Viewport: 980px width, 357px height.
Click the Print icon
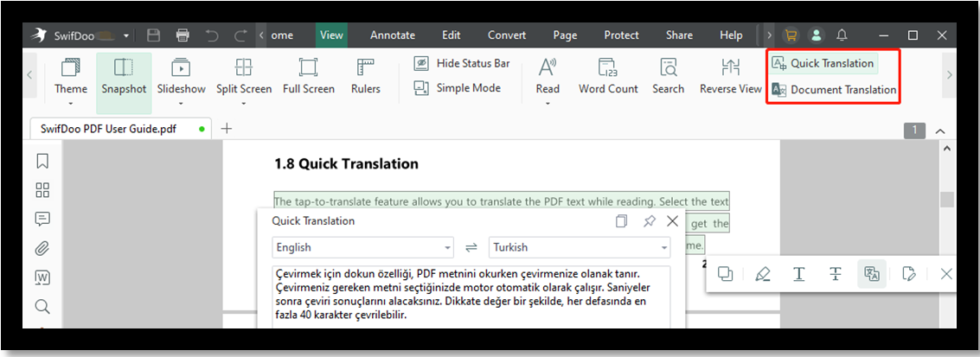pos(183,35)
